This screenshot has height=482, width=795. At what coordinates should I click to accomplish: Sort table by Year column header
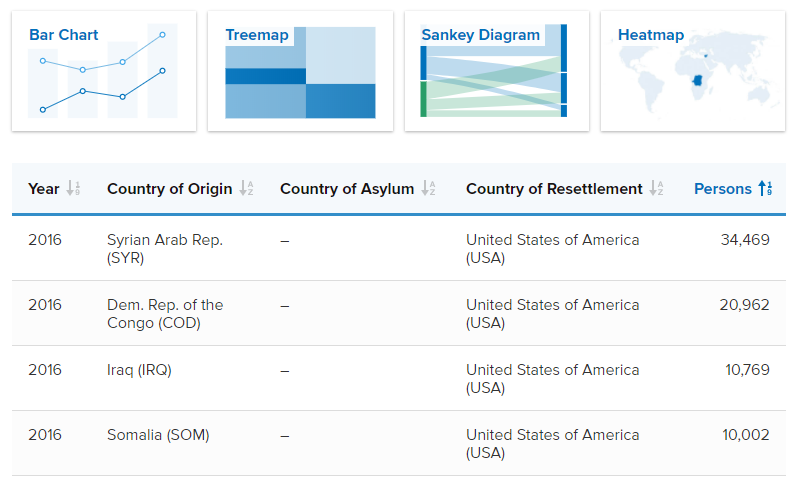44,189
